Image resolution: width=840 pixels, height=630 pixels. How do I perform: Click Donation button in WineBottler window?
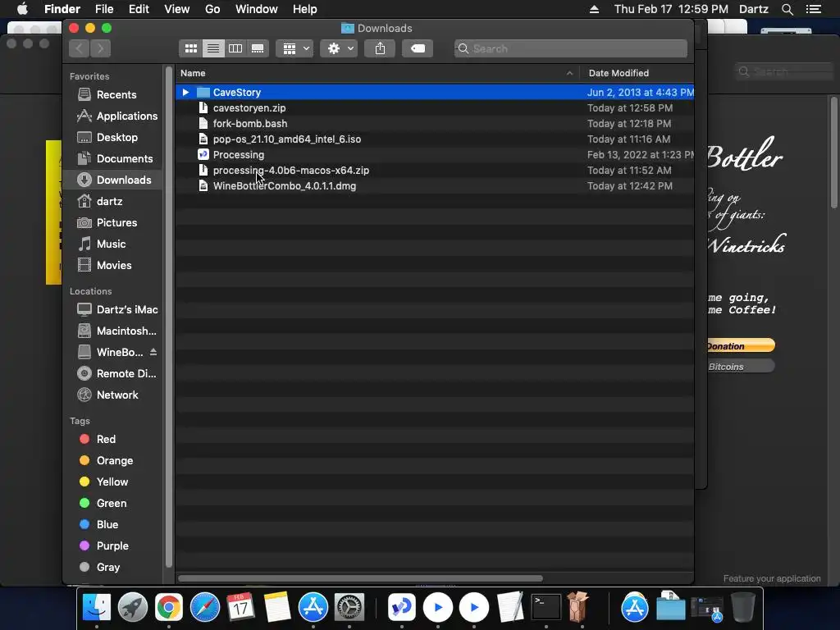tap(741, 345)
